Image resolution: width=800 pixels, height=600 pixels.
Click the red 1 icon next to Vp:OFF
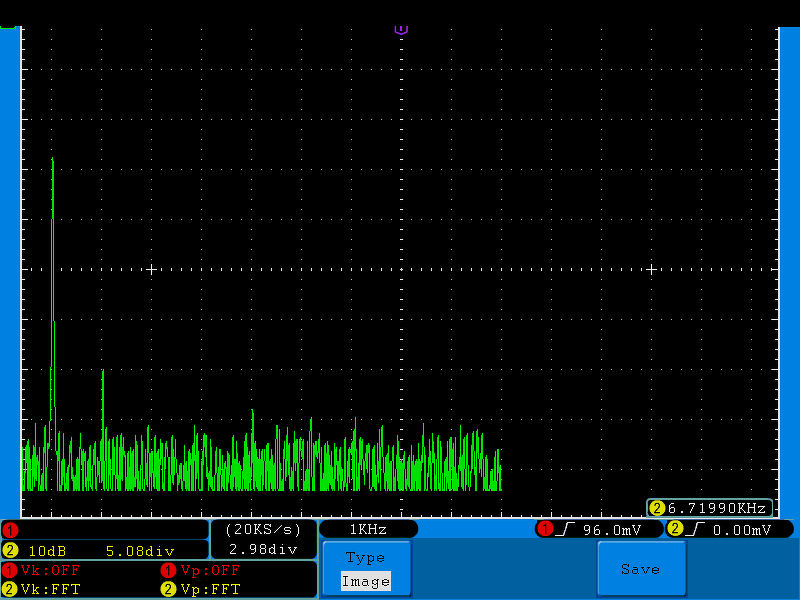168,570
